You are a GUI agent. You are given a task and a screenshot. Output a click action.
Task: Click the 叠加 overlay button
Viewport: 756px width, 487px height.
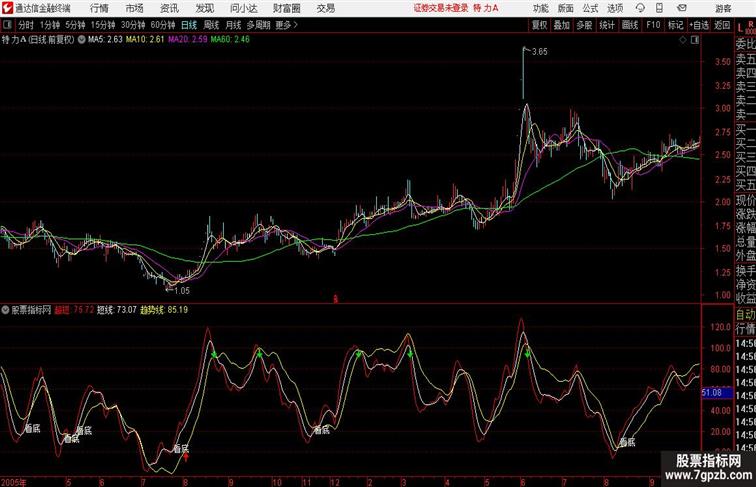click(x=562, y=25)
